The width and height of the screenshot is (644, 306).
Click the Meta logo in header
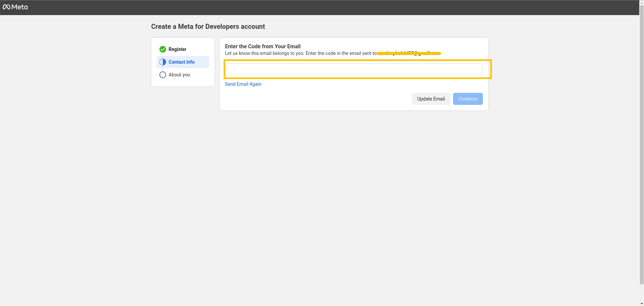[15, 7]
